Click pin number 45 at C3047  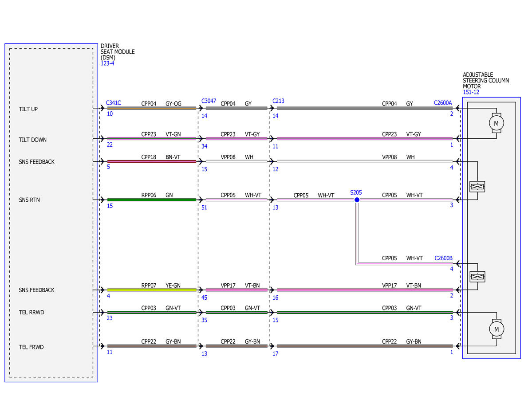tap(204, 298)
